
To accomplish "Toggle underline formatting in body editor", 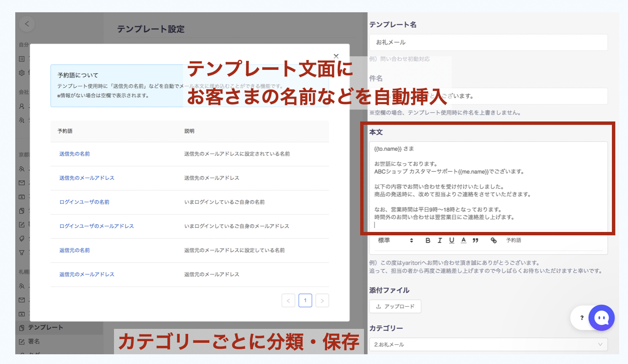I will pyautogui.click(x=452, y=240).
